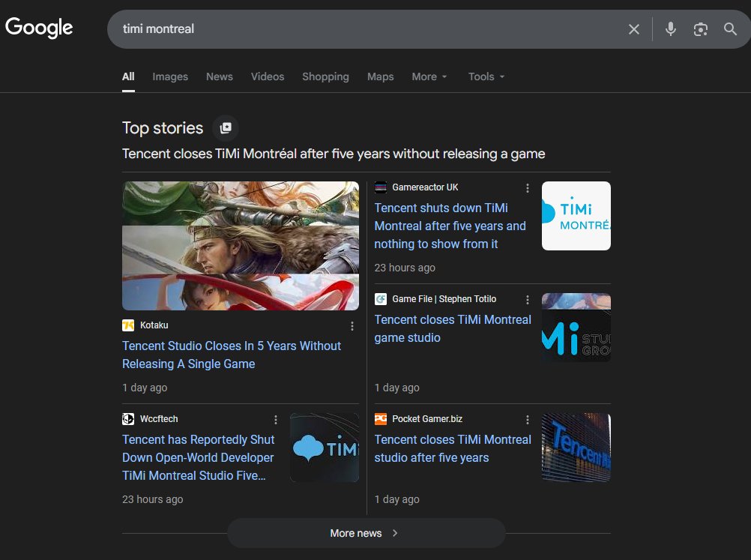This screenshot has width=751, height=560.
Task: Open Game File story options menu
Action: 528,300
